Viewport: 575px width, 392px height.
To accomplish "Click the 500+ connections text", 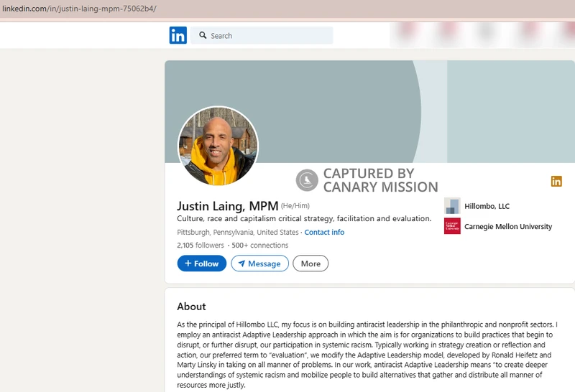I will (x=259, y=245).
